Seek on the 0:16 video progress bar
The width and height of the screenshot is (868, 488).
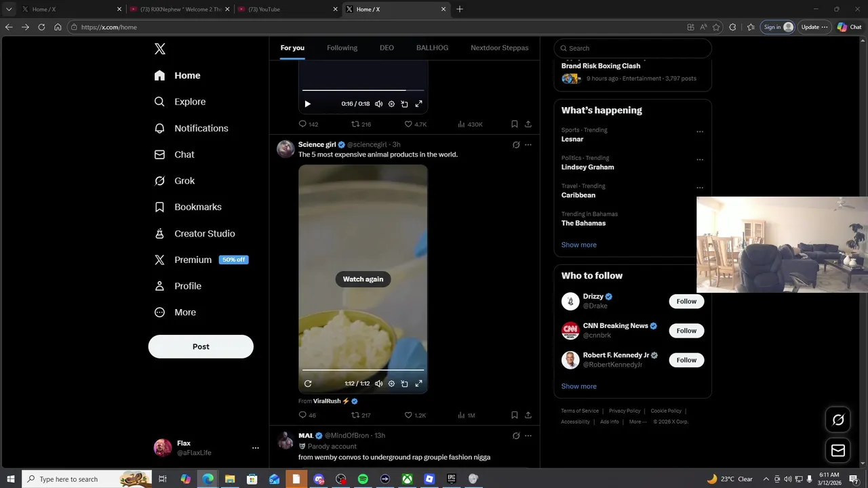[x=363, y=90]
